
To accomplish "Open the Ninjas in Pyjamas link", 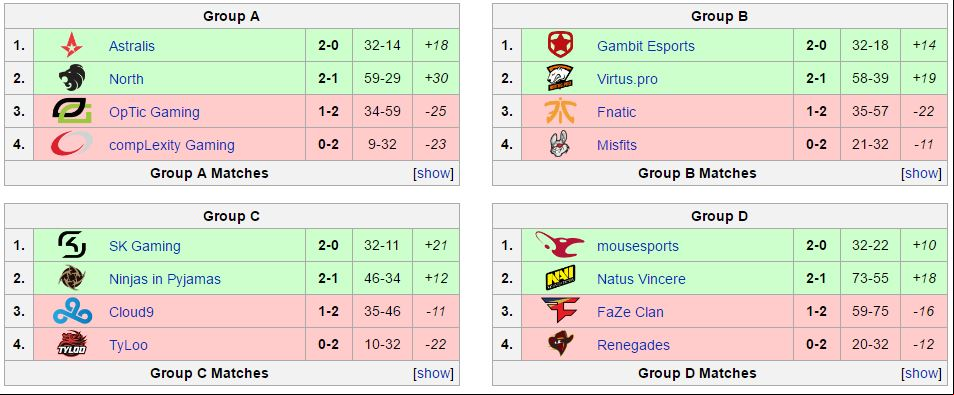I will 165,279.
